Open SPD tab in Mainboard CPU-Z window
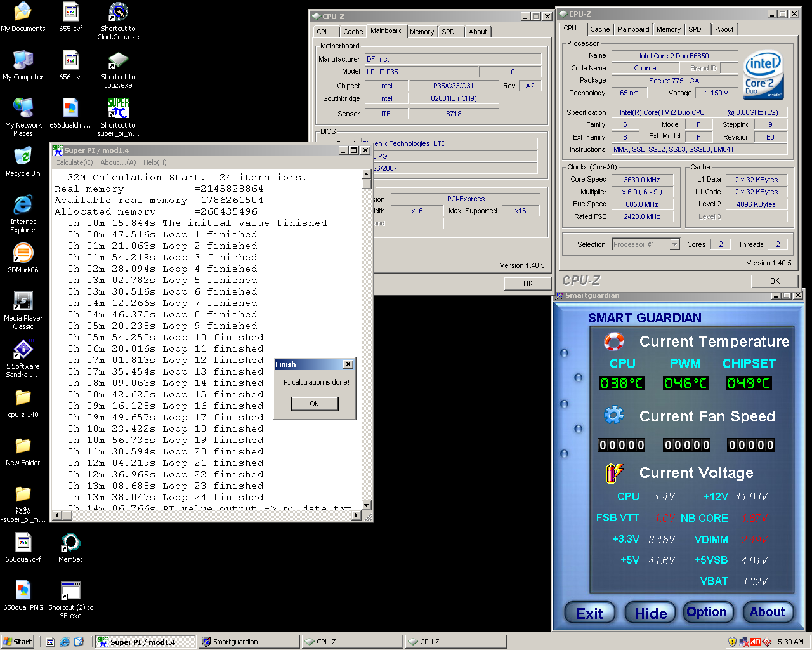The image size is (812, 650). point(449,32)
